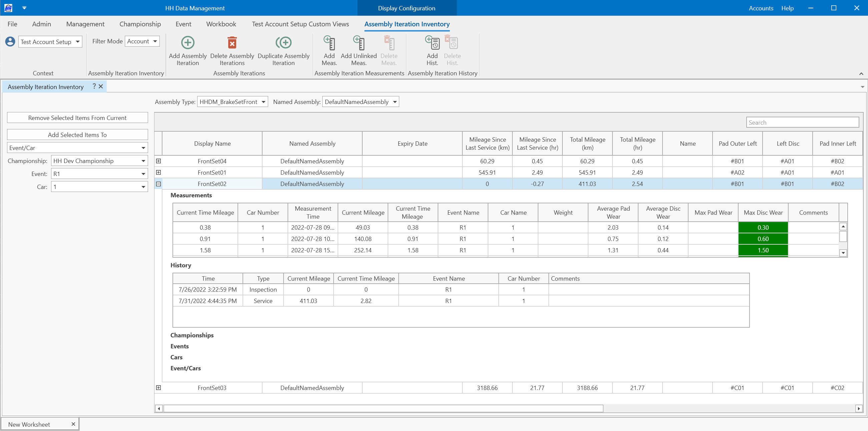The width and height of the screenshot is (868, 431).
Task: Click the Add Assembly Iteration icon
Action: (x=188, y=43)
